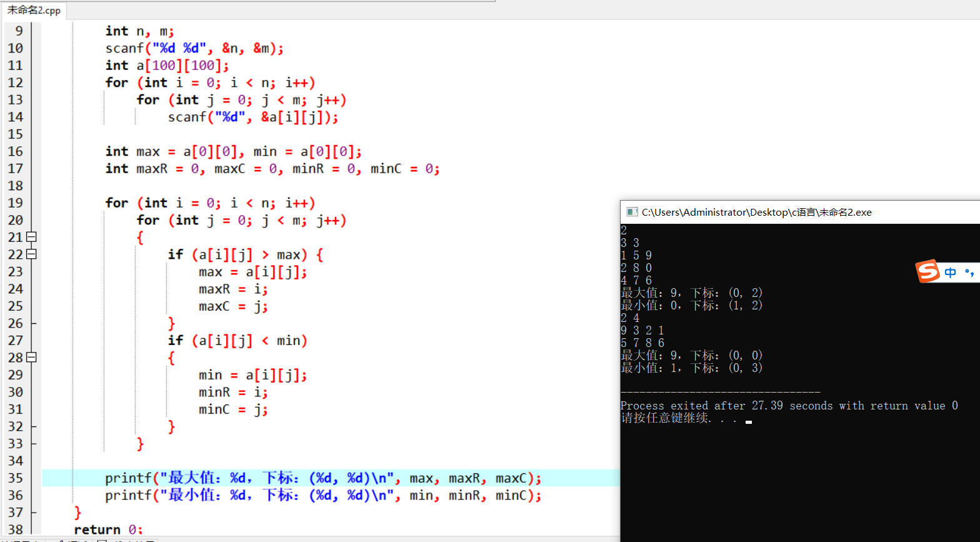Click the 'maxC = j;' line
This screenshot has height=542, width=980.
pyautogui.click(x=233, y=306)
